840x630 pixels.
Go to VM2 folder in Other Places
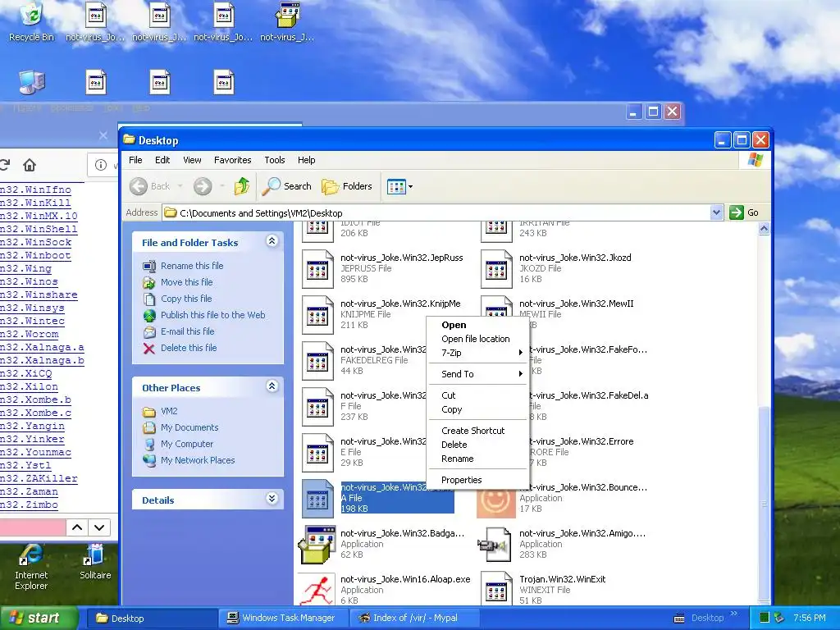[169, 412]
